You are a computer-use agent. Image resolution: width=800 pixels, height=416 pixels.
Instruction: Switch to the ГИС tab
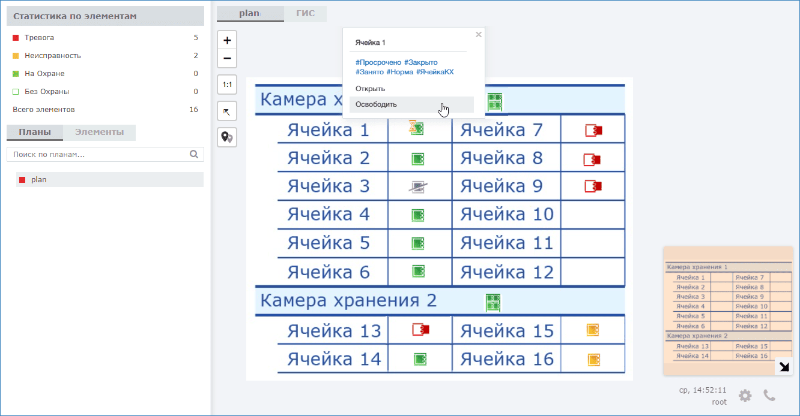(306, 13)
